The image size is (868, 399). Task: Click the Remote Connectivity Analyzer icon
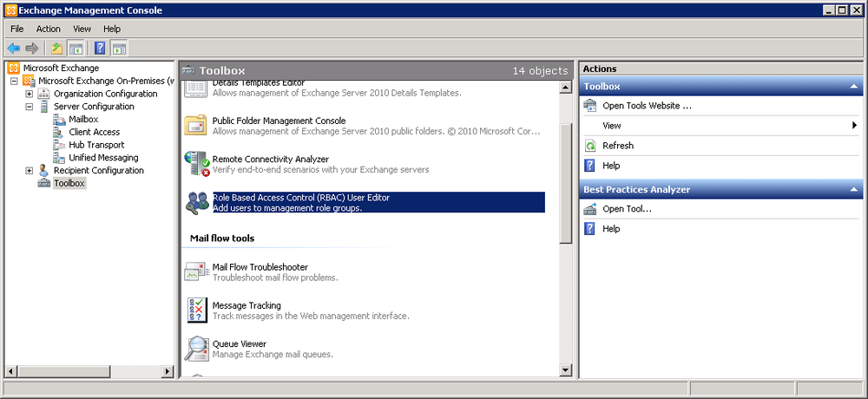196,164
